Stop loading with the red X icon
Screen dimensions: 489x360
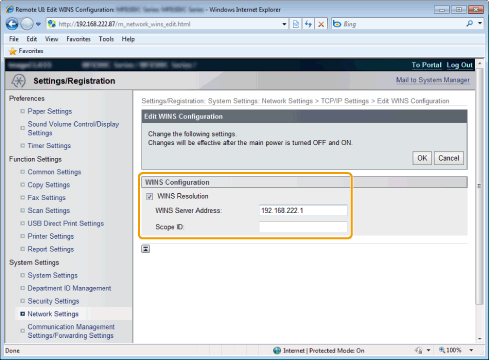pos(321,24)
